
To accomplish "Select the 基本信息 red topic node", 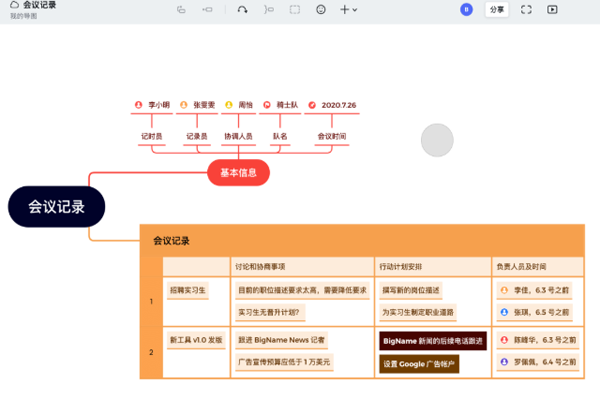I will (238, 172).
